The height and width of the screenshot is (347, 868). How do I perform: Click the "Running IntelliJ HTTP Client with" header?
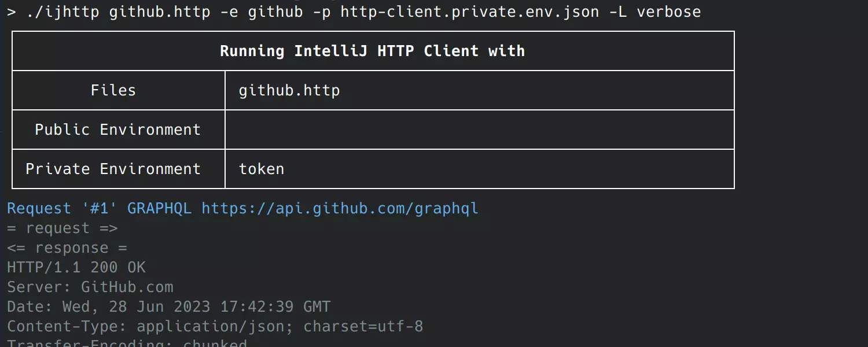click(x=372, y=51)
